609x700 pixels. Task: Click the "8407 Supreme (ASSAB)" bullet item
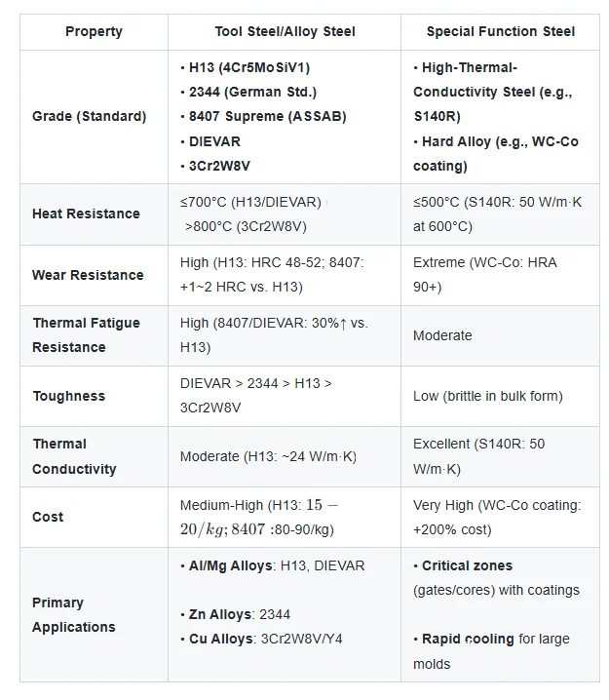point(263,116)
